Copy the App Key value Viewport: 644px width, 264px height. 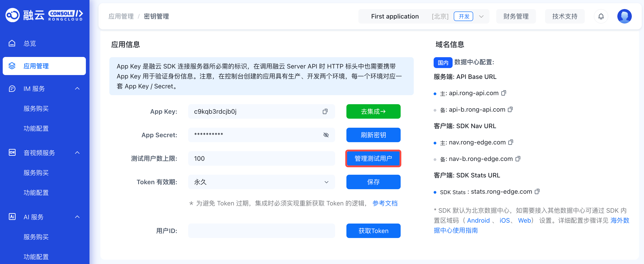click(325, 111)
